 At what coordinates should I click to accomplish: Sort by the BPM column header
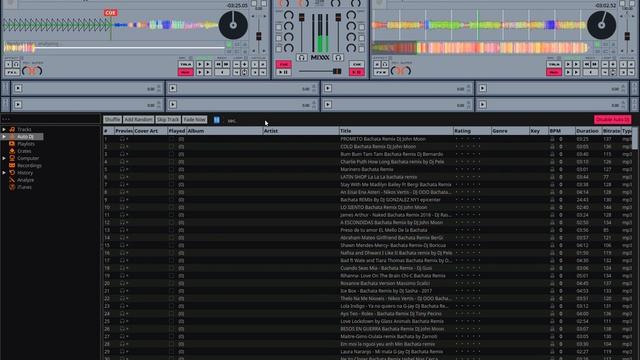pos(562,131)
